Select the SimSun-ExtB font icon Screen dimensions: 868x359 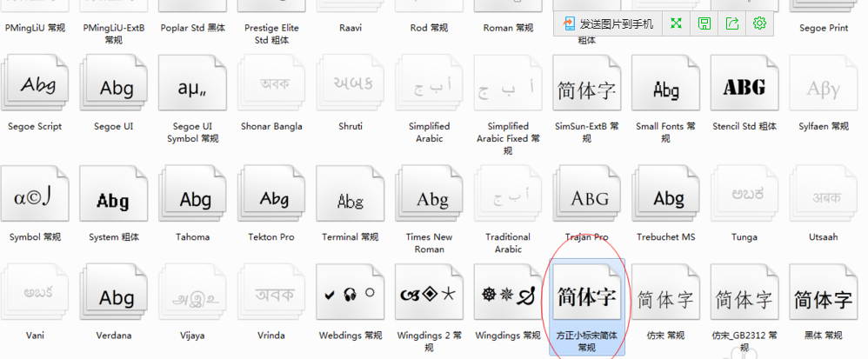[x=587, y=88]
